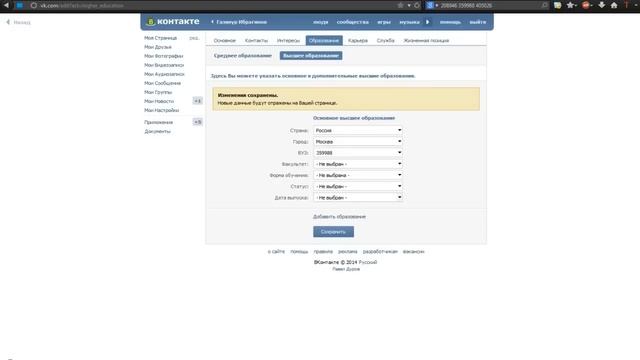Select the Среднее образование sub-tab
This screenshot has width=640, height=360.
click(242, 56)
